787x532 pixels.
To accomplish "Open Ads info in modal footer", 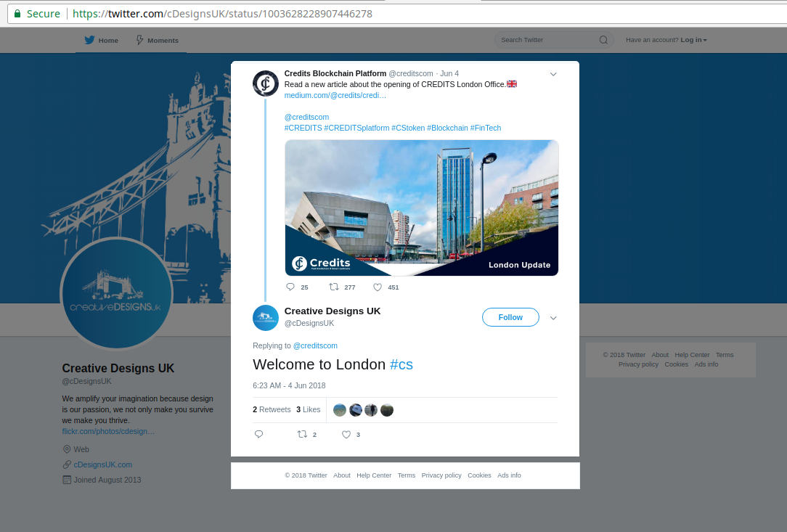I will (509, 475).
